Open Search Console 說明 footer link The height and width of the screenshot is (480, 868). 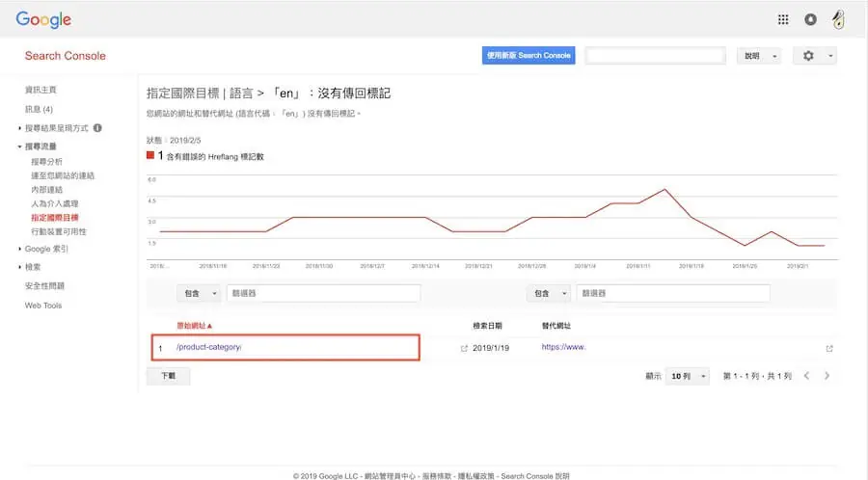[534, 475]
